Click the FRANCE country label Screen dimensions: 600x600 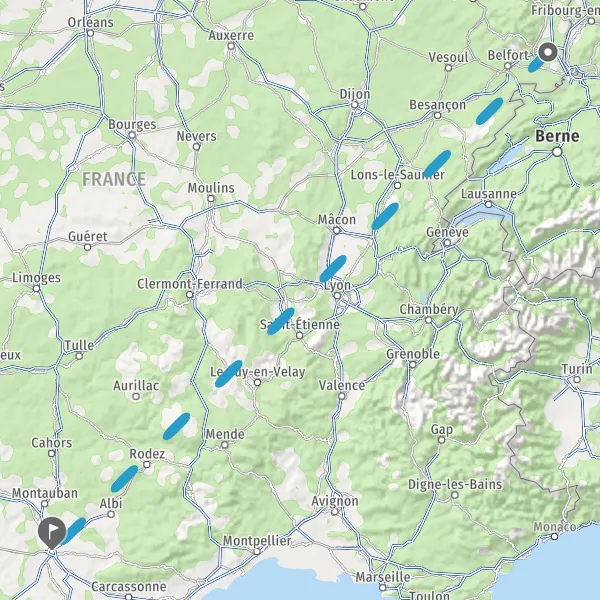pyautogui.click(x=114, y=179)
